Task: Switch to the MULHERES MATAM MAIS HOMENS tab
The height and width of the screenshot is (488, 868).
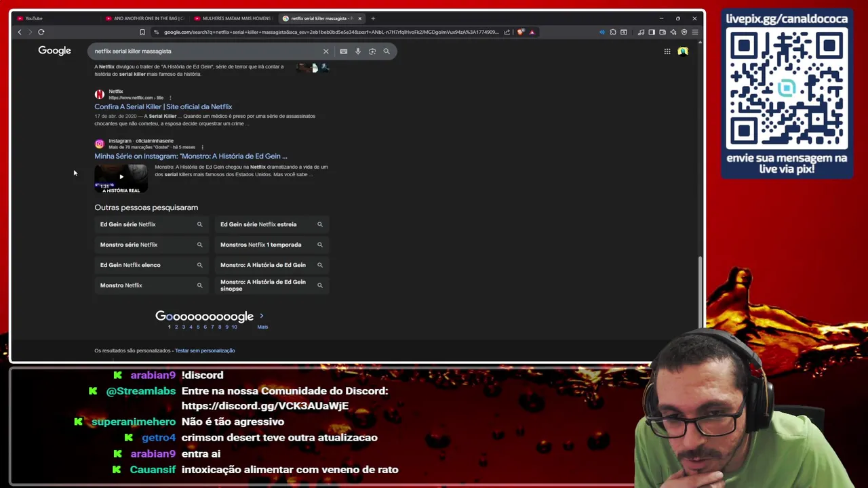Action: (x=233, y=18)
